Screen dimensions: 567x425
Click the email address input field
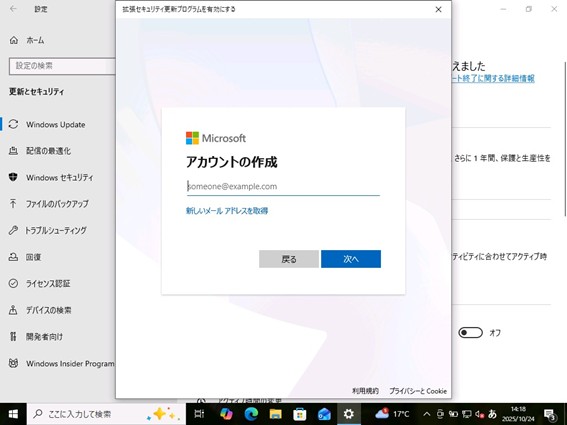pos(283,187)
